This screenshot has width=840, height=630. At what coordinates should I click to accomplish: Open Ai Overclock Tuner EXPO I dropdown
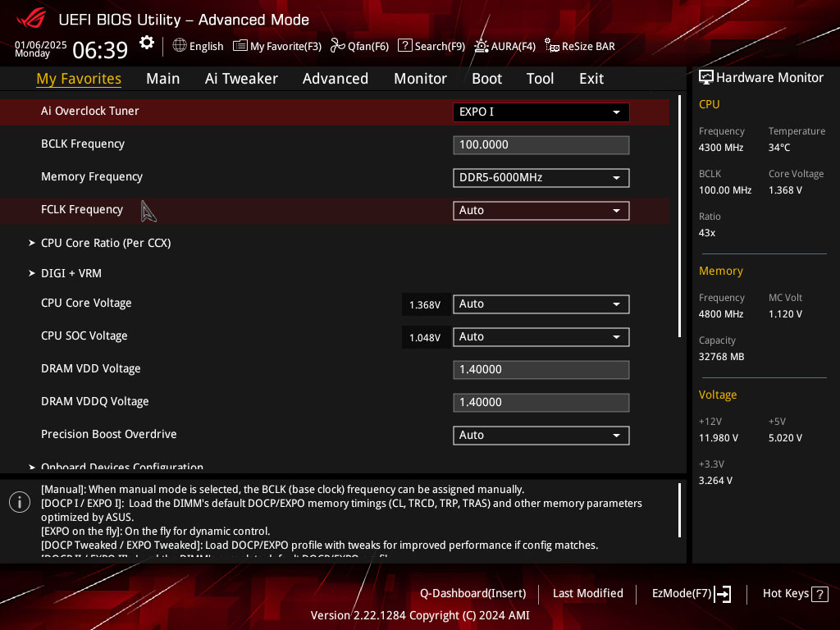541,112
